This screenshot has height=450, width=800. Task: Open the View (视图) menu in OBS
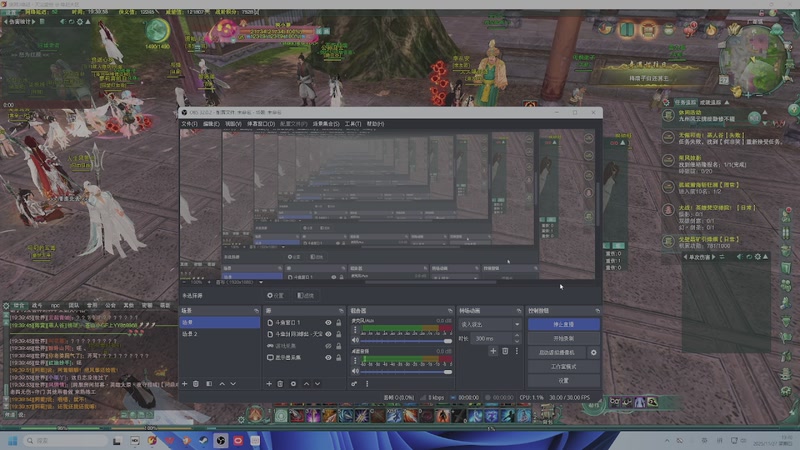click(233, 124)
